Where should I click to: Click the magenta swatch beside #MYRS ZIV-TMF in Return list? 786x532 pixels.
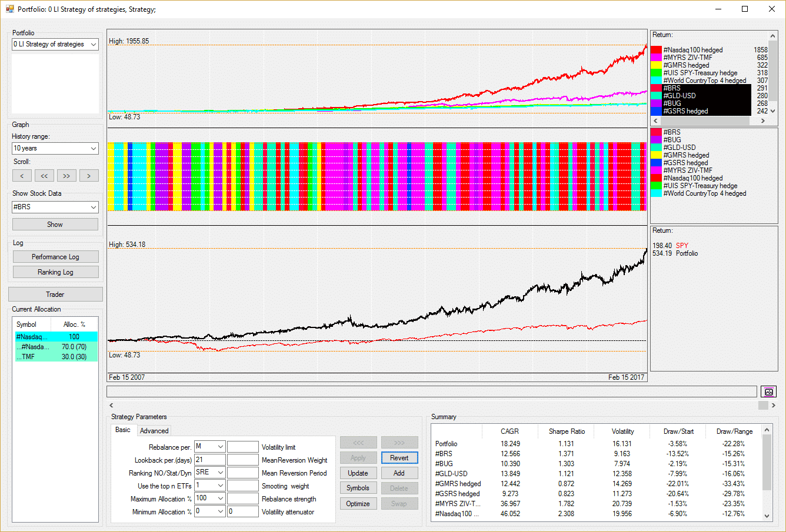point(657,58)
